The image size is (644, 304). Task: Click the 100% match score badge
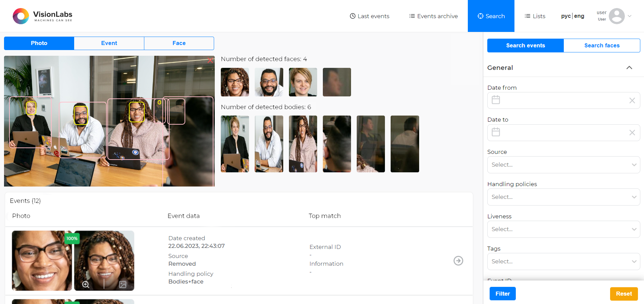click(x=72, y=239)
